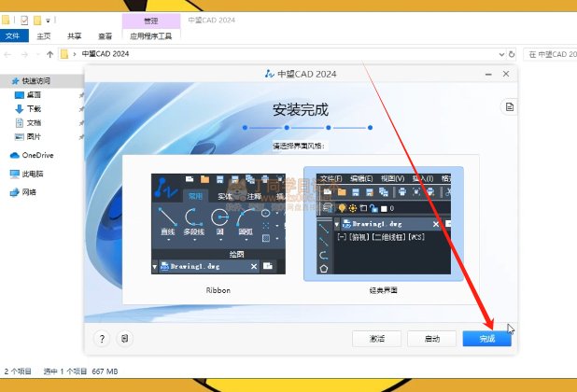Open the customize quick access toolbar dropdown
Screen dimensions: 577x392
click(x=48, y=21)
